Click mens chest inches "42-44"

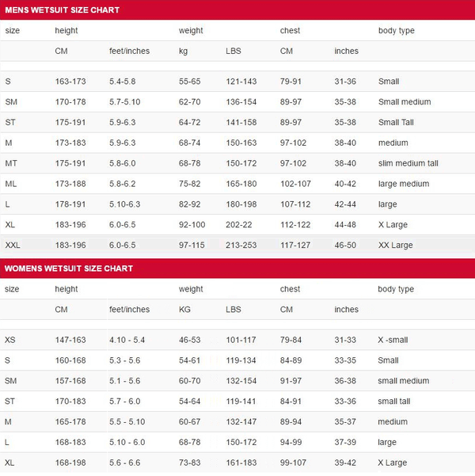[x=345, y=204]
